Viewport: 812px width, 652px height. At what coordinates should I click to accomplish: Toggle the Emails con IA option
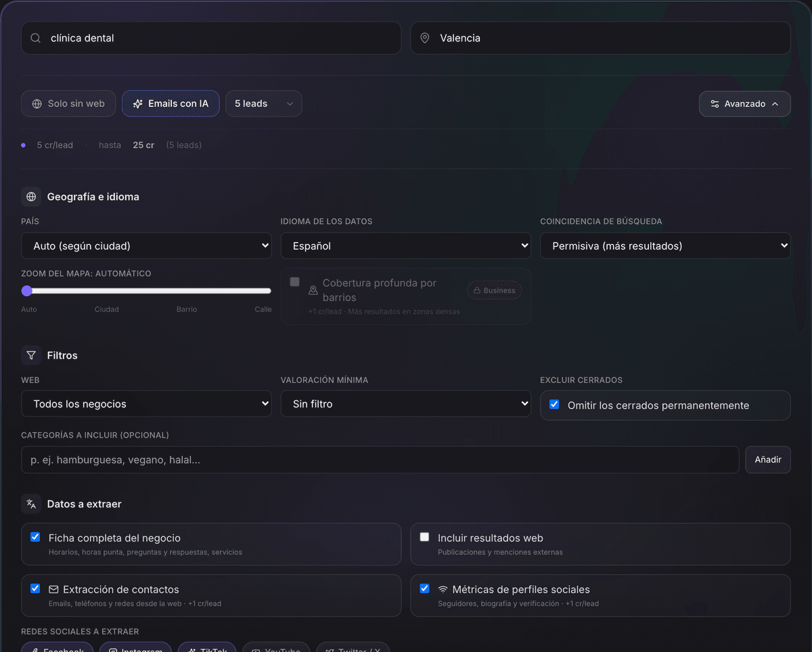pos(171,104)
